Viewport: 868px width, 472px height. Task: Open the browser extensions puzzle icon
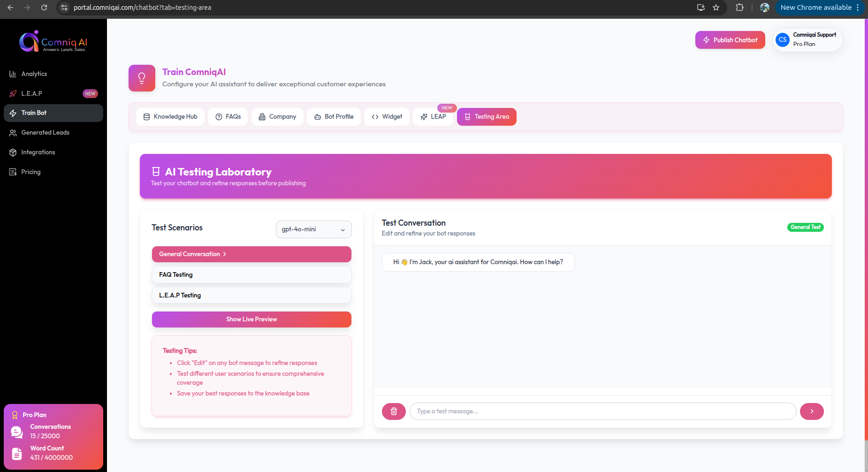tap(739, 8)
